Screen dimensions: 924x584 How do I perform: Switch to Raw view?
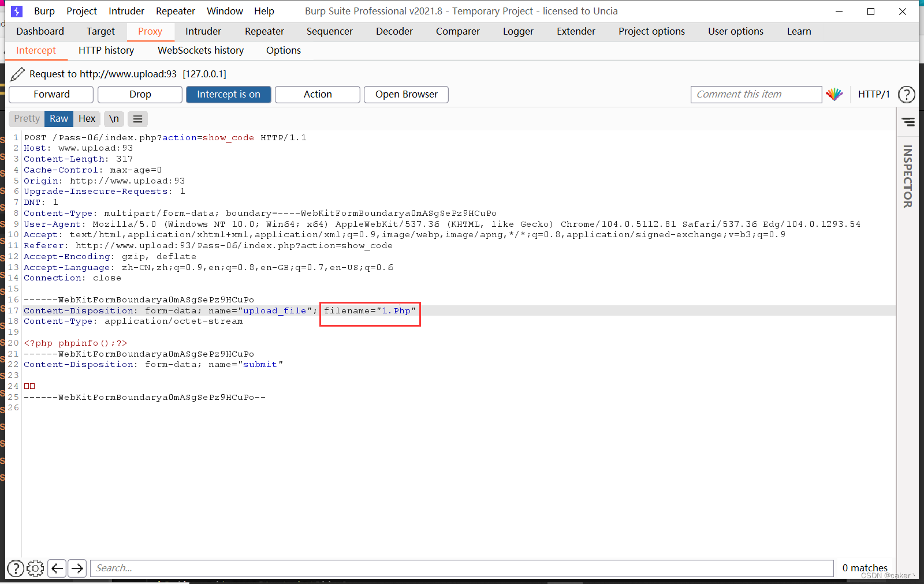[x=59, y=119]
